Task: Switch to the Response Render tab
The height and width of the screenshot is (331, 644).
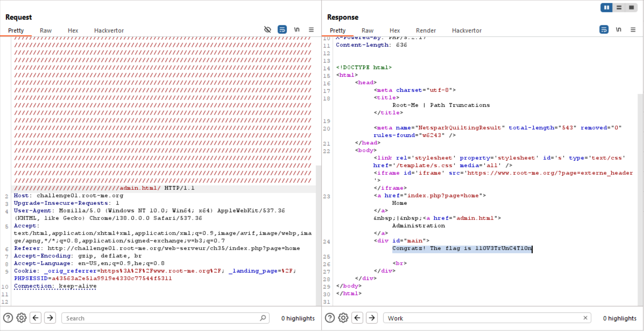Action: (x=426, y=31)
